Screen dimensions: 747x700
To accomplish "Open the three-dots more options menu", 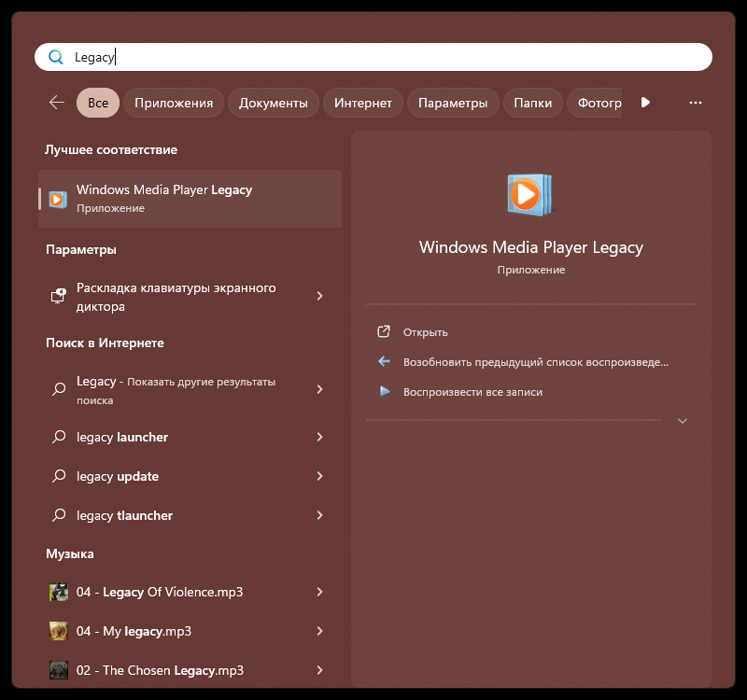I will pyautogui.click(x=695, y=103).
